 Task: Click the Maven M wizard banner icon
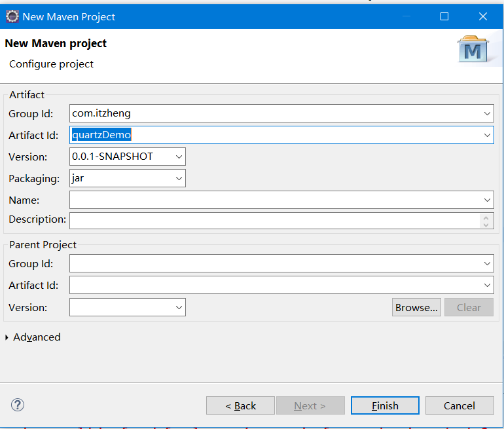[x=473, y=49]
